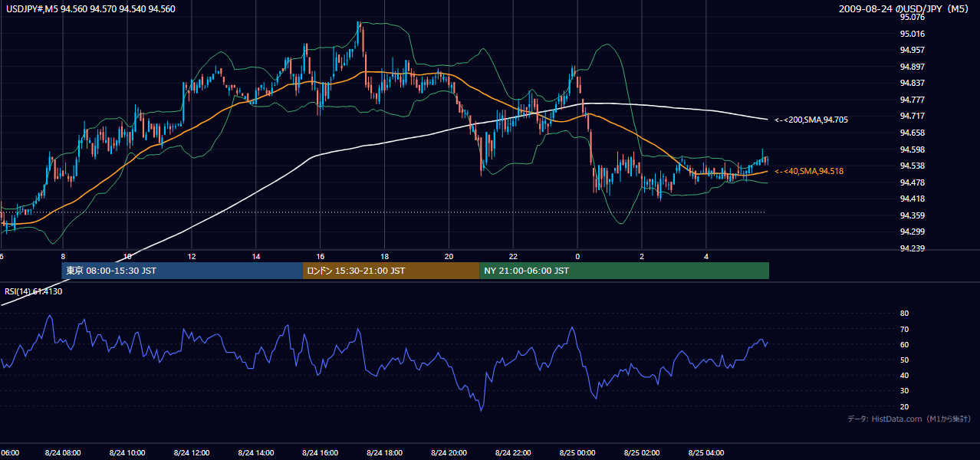Click price axis value 94.658

(913, 133)
